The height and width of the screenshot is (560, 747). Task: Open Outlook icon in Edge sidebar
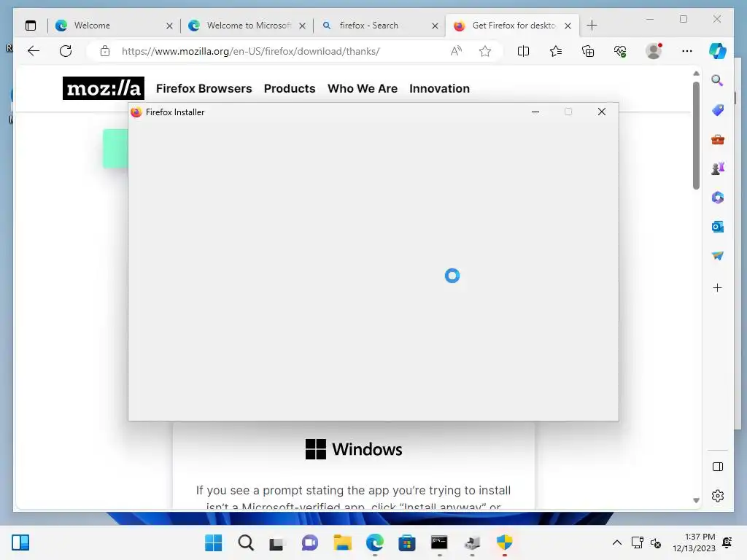(x=718, y=227)
